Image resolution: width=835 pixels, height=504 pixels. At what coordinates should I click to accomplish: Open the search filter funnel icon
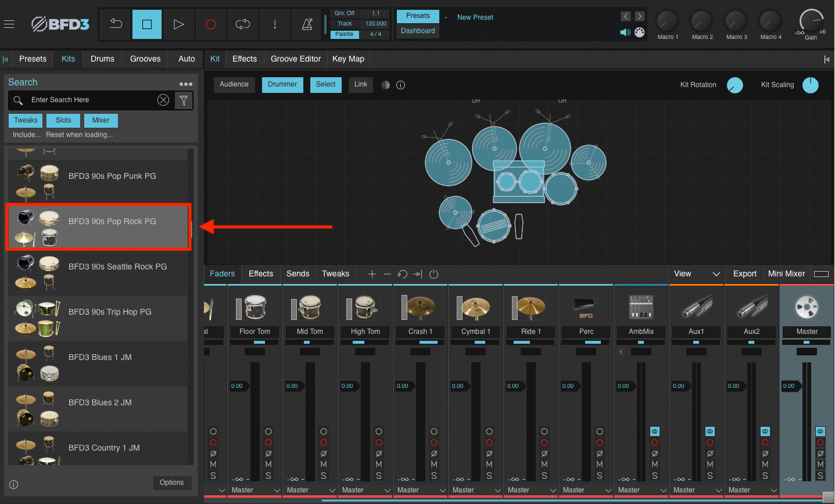[184, 100]
